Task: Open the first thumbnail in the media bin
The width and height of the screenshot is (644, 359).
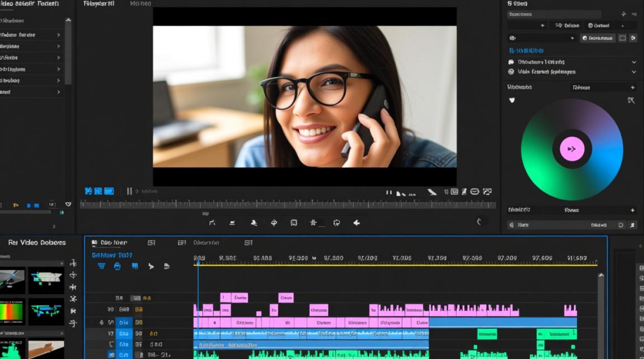Action: click(12, 280)
